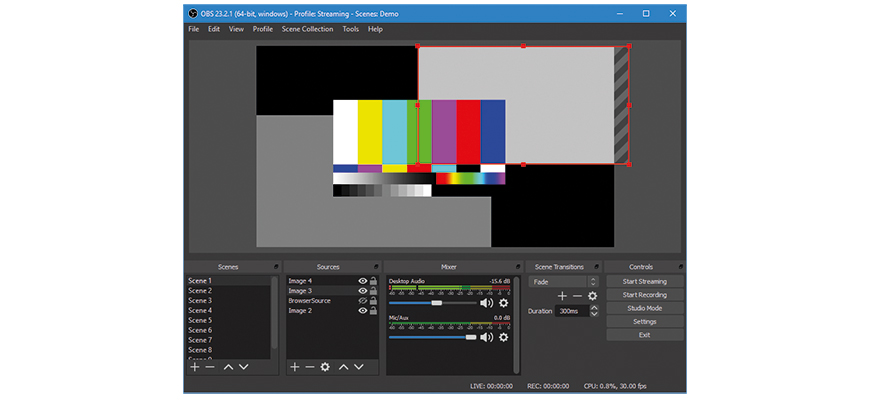Toggle lock on Image 2 source
Screen dimensions: 870x400
[x=373, y=311]
